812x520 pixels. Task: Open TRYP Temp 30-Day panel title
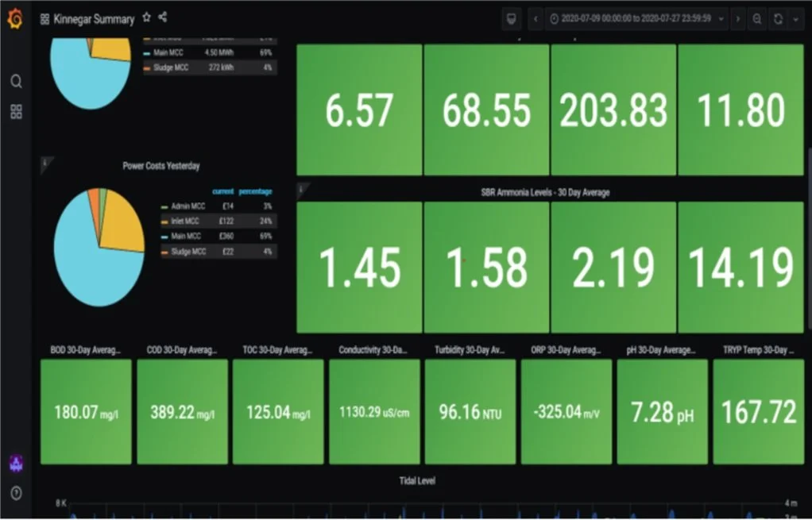(x=758, y=350)
